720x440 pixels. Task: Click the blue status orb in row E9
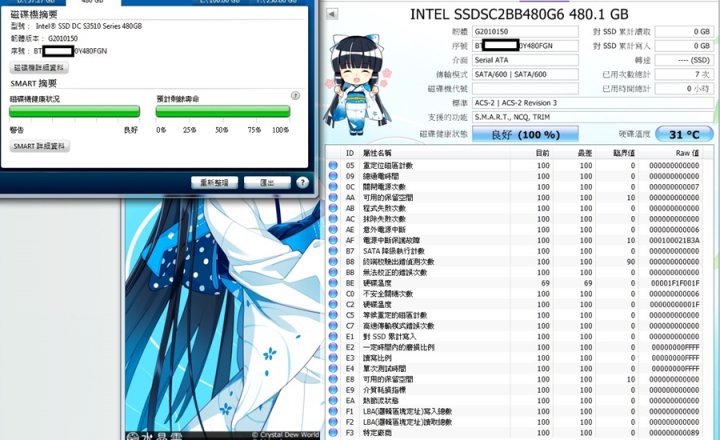tap(333, 390)
